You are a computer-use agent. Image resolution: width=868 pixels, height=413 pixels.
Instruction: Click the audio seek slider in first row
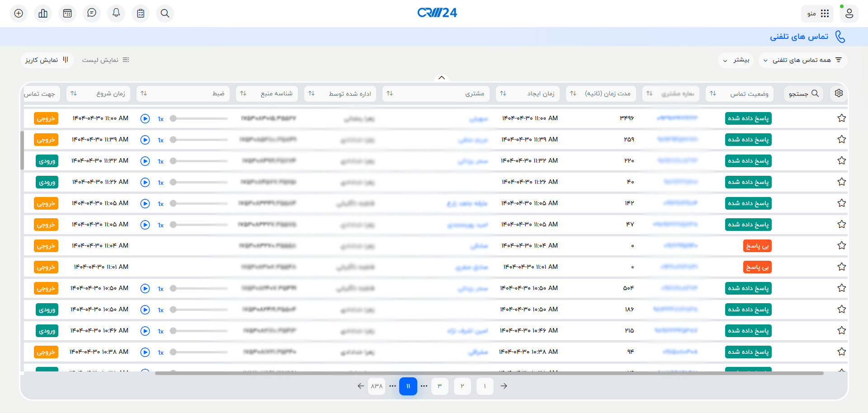pyautogui.click(x=199, y=118)
